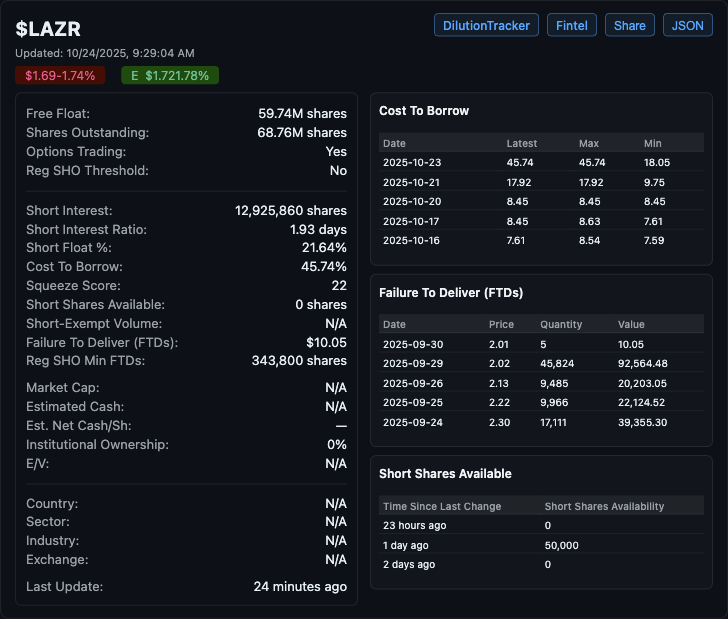Click the FTD value 92,564.48

(643, 364)
